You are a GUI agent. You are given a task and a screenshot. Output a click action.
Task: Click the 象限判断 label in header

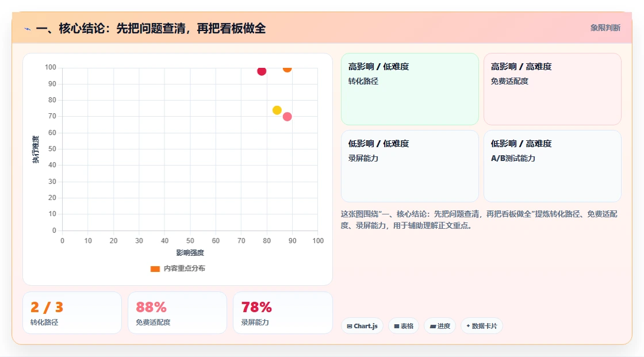605,28
